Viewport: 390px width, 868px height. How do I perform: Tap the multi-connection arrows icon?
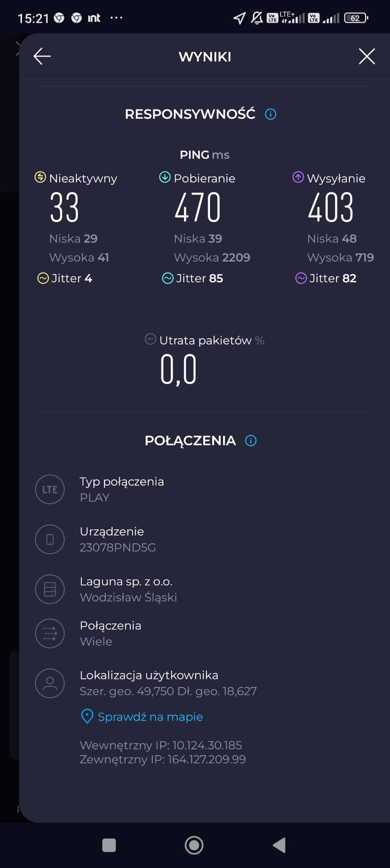(50, 633)
